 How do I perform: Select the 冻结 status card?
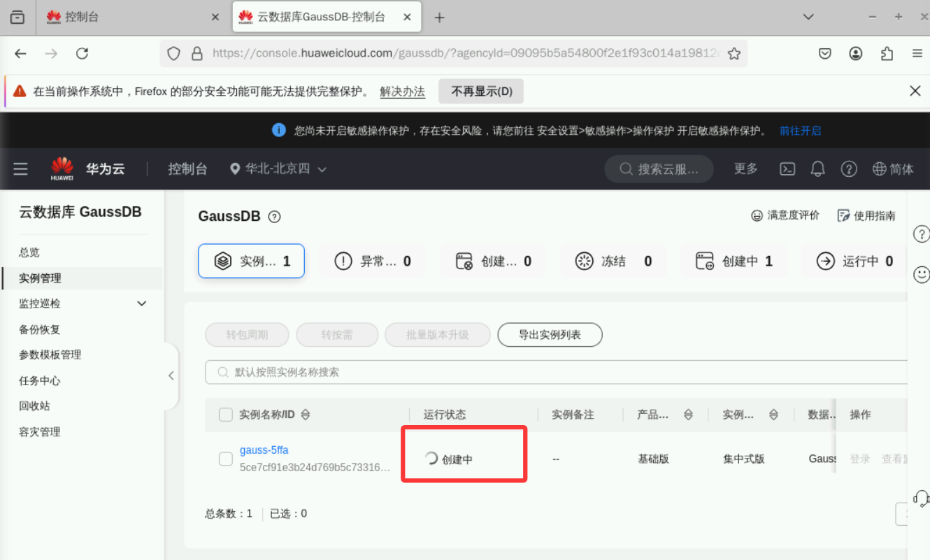[x=613, y=261]
